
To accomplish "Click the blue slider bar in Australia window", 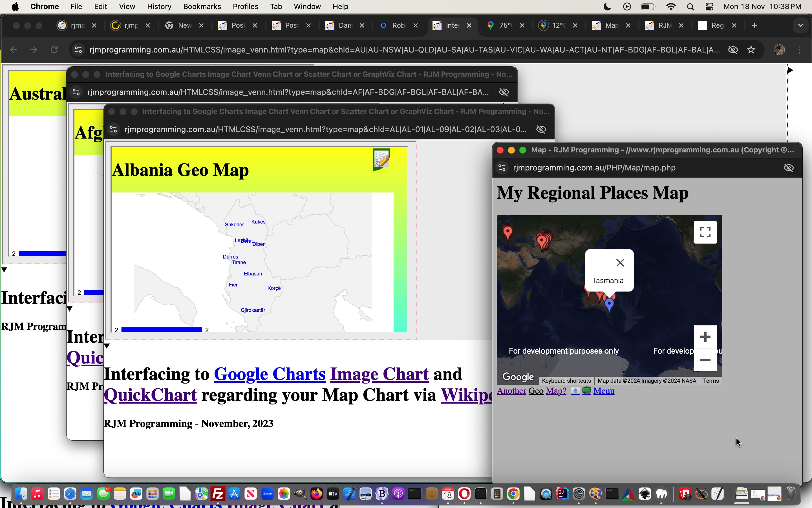I will point(43,253).
